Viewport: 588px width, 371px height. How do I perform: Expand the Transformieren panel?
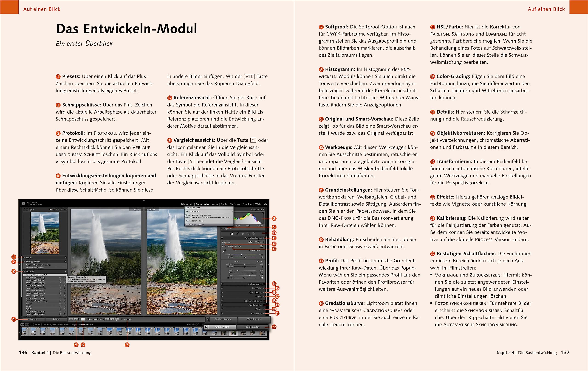(264, 305)
